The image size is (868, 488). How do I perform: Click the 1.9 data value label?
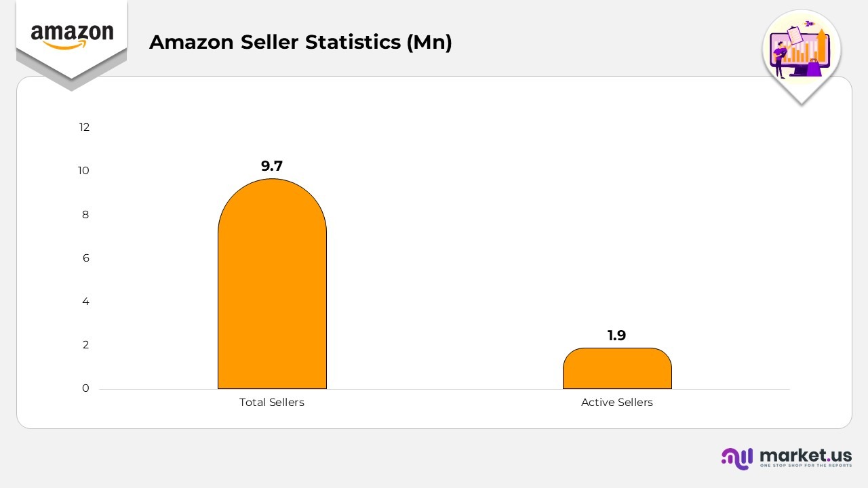(616, 335)
